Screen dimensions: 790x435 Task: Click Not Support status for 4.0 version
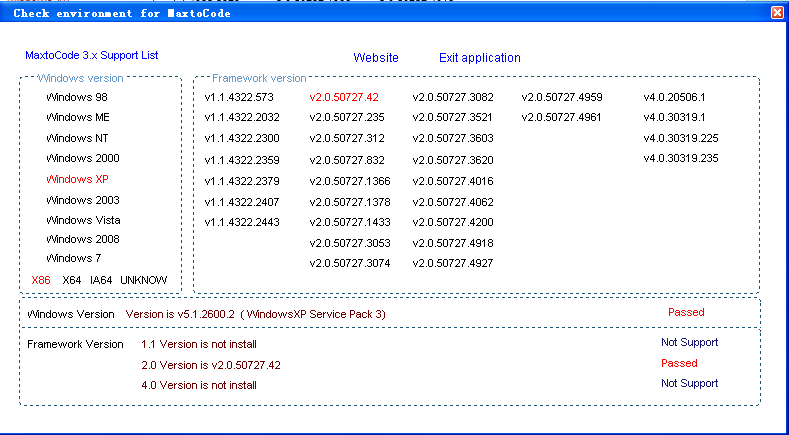[x=690, y=384]
